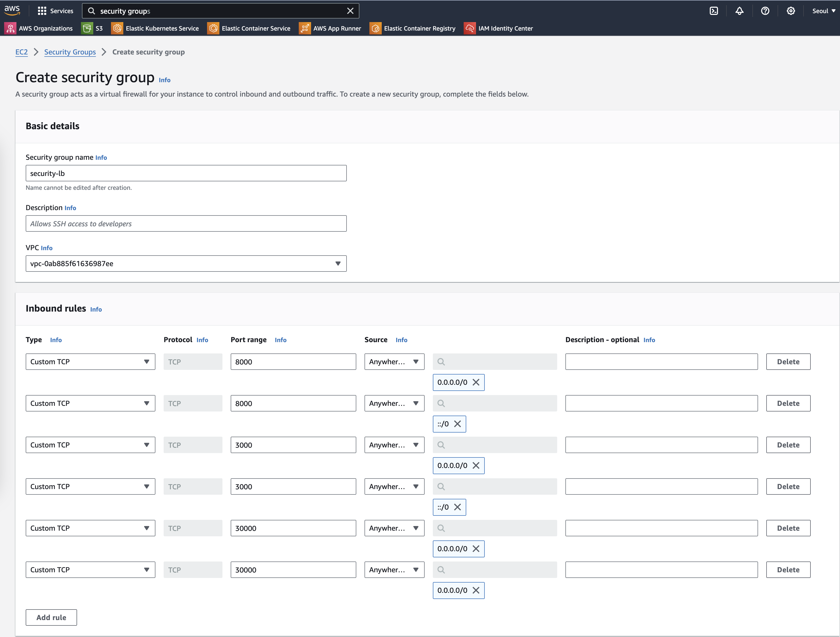Viewport: 840px width, 637px height.
Task: Go to Security Groups breadcrumb link
Action: [70, 52]
